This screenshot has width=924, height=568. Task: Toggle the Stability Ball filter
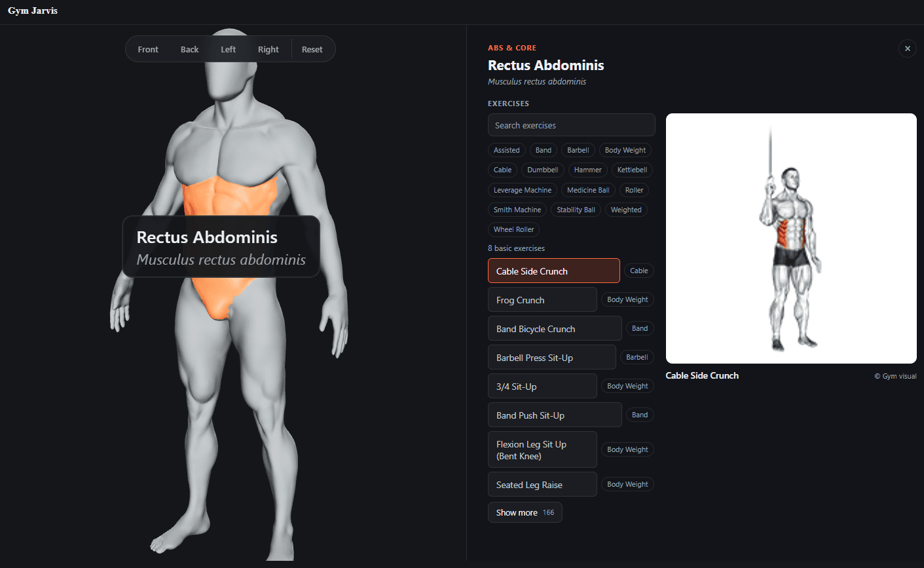576,210
